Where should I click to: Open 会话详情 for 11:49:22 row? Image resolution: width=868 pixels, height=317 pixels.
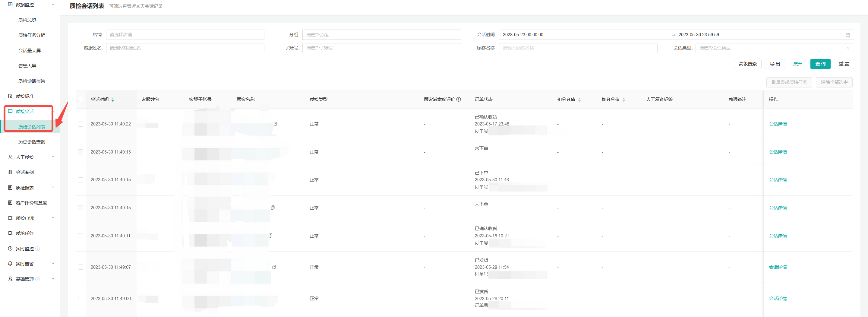(778, 124)
